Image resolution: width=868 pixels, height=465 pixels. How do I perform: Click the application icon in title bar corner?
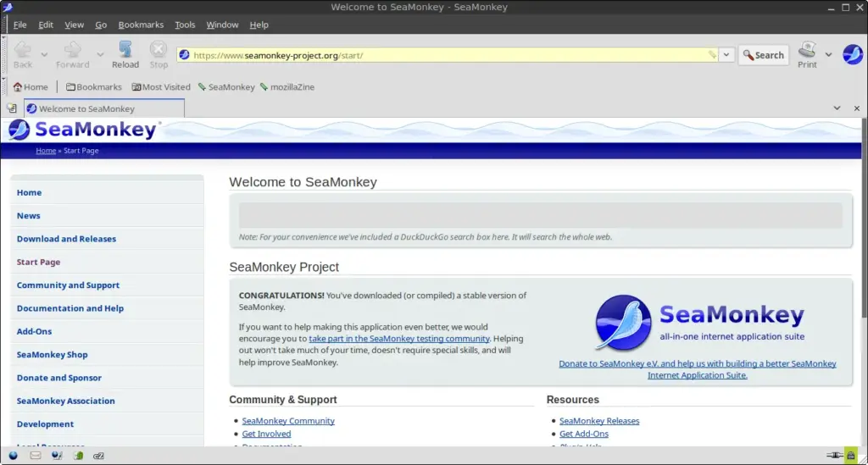(x=7, y=7)
